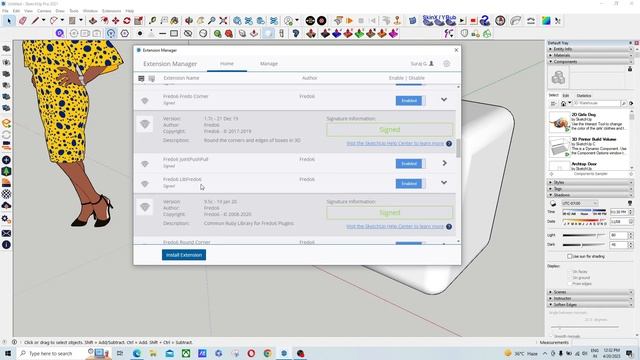Open 3D Warehouse from toolbar
640x360 pixels.
coord(237,20)
